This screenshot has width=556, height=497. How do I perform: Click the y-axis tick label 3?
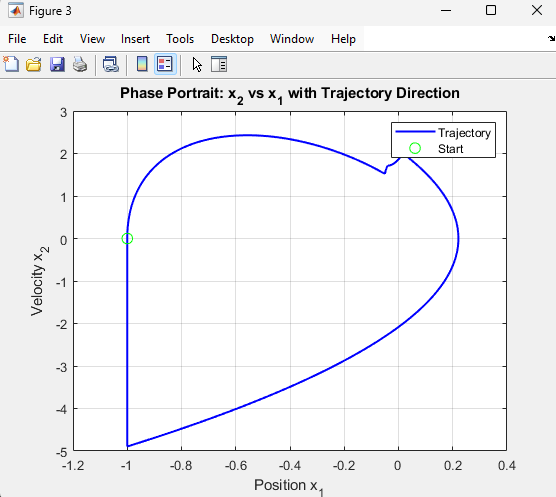(x=63, y=113)
